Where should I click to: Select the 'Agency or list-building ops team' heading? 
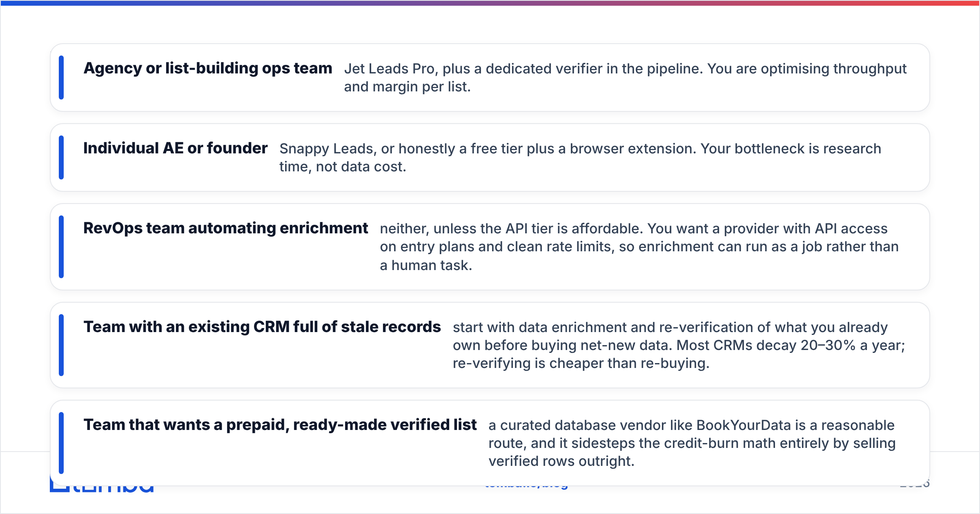pos(208,68)
